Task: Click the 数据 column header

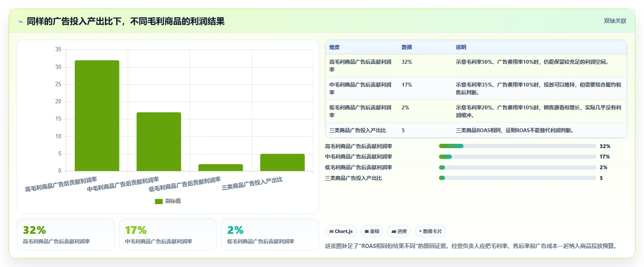Action: click(407, 47)
